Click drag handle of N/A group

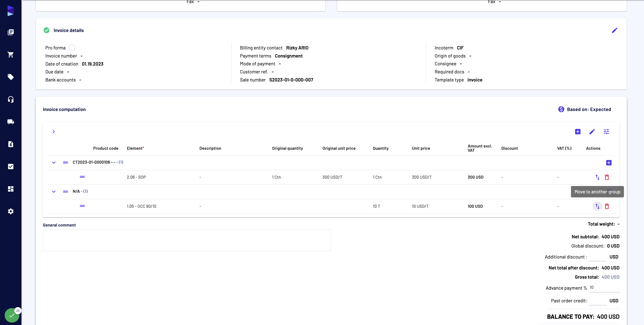[66, 191]
